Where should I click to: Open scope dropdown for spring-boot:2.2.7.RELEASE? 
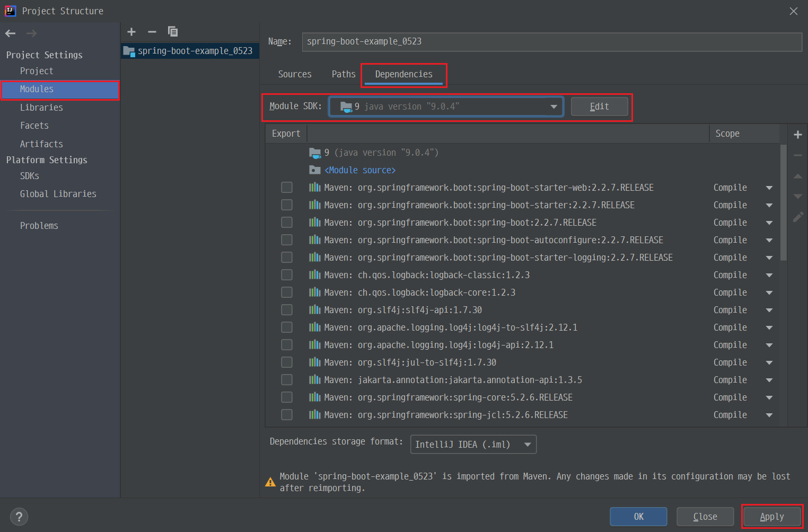[x=769, y=223]
